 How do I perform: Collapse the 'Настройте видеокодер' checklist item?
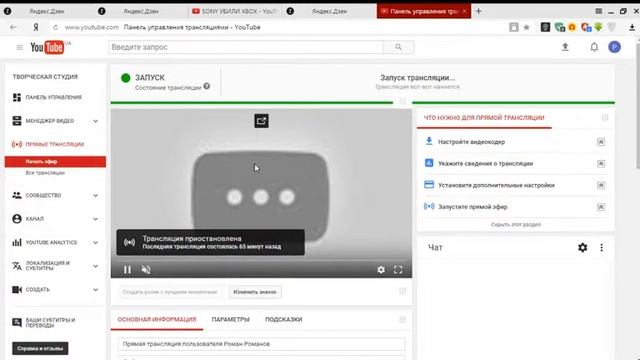[601, 142]
